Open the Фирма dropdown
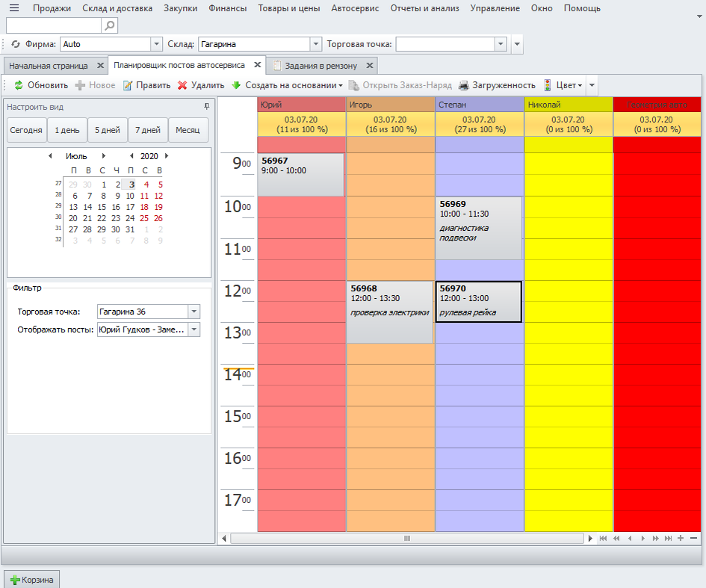 point(156,44)
